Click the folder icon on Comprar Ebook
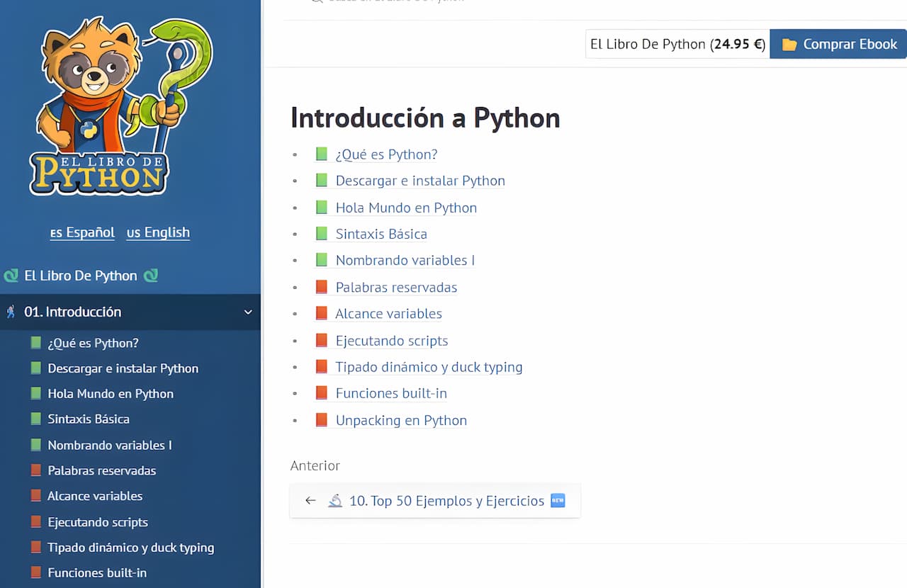This screenshot has width=907, height=588. tap(789, 45)
